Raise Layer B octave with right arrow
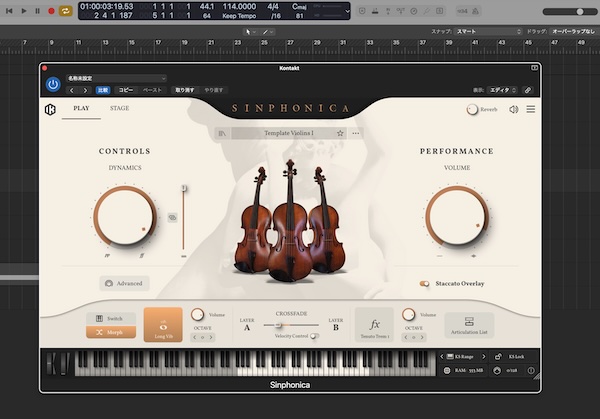 [x=422, y=337]
